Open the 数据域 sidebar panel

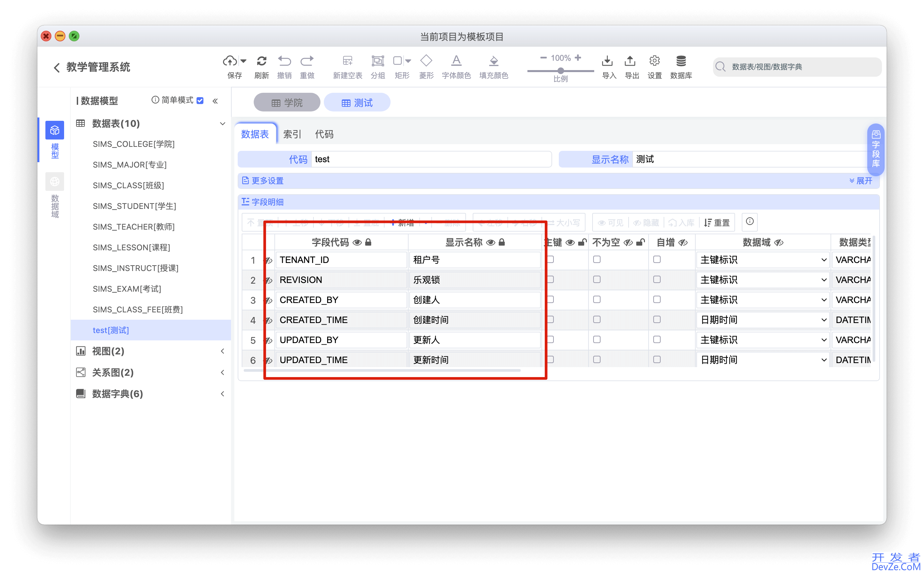pyautogui.click(x=55, y=196)
